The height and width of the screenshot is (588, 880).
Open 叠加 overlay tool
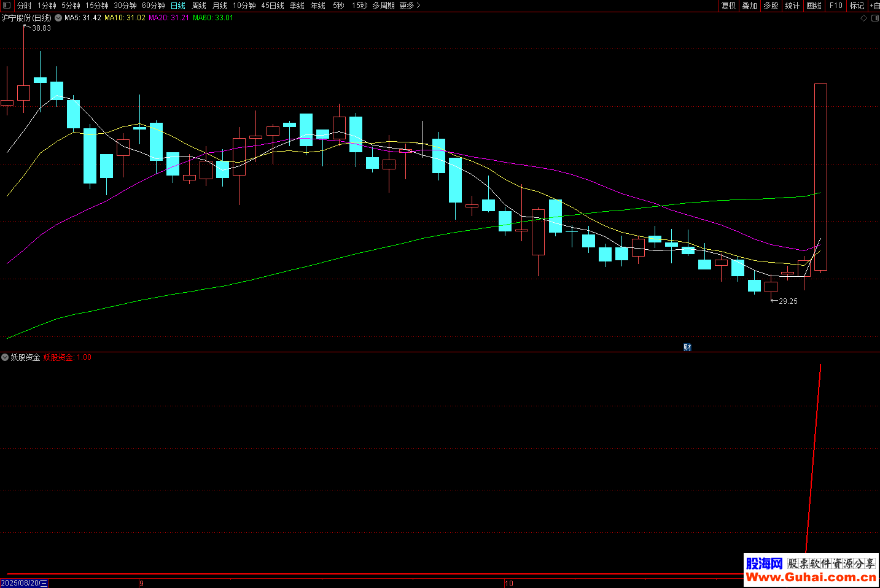749,6
